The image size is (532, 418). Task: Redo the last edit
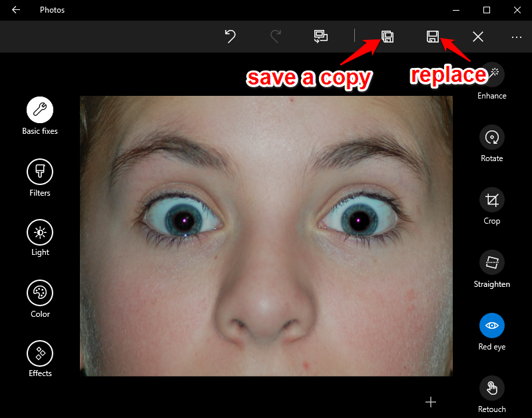[276, 37]
